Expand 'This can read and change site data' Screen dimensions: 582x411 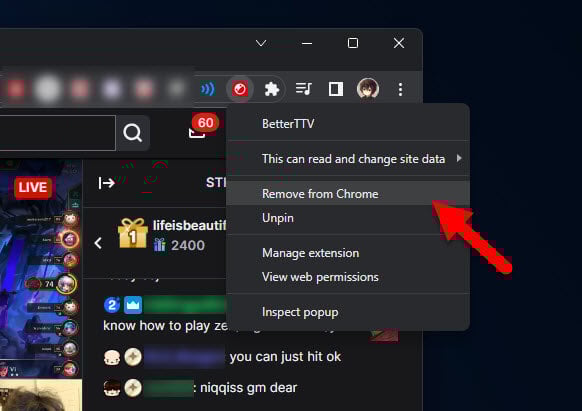tap(348, 159)
